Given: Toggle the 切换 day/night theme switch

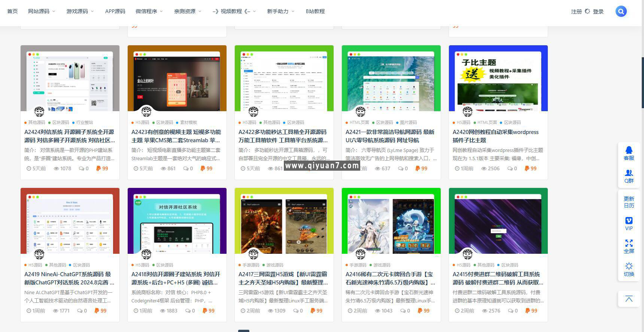Looking at the screenshot, I should (629, 269).
